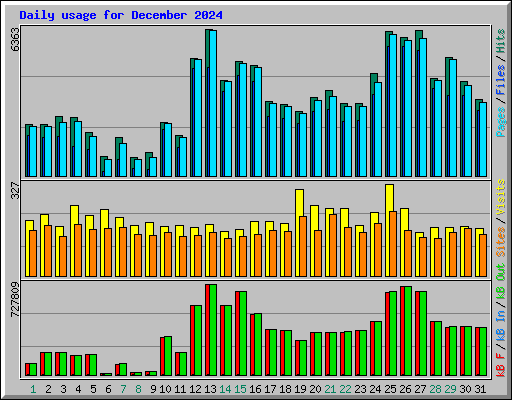Select day label 19 on the x-axis
512x400 pixels.
click(300, 389)
